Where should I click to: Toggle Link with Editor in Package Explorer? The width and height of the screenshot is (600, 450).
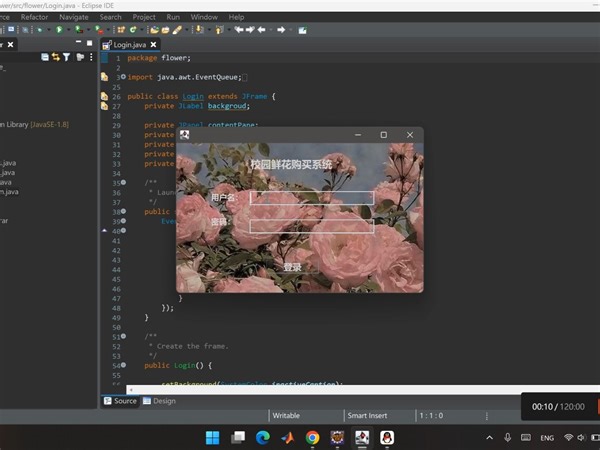coord(56,57)
